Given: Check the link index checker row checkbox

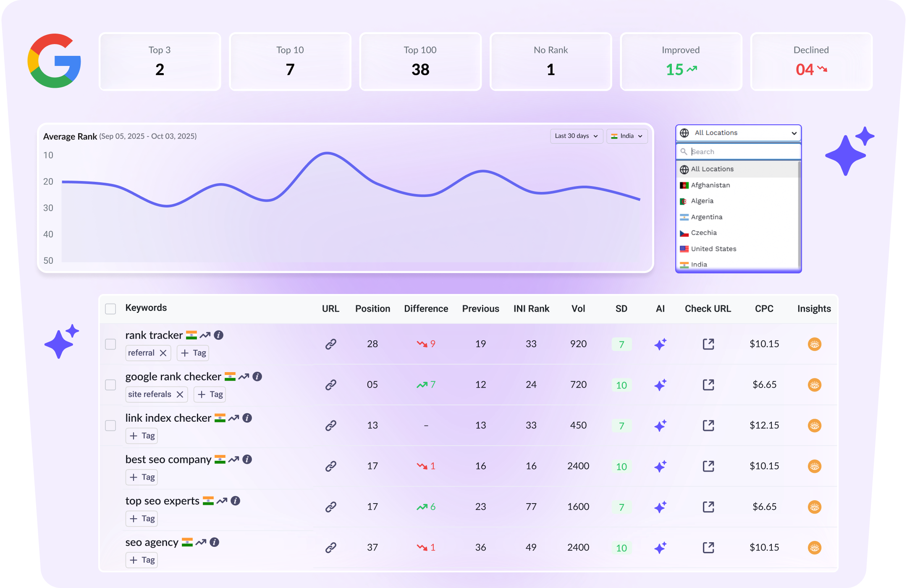Looking at the screenshot, I should point(110,425).
